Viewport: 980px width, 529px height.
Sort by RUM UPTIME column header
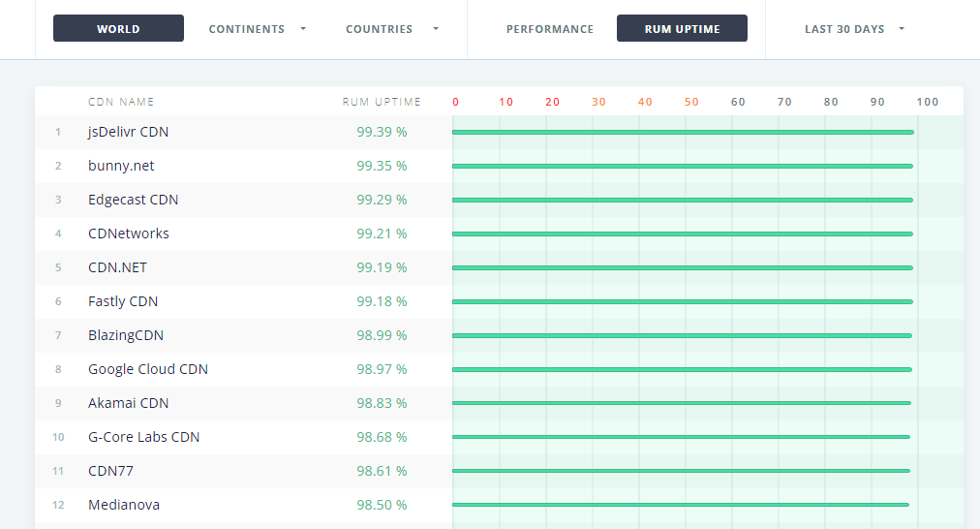click(x=382, y=102)
